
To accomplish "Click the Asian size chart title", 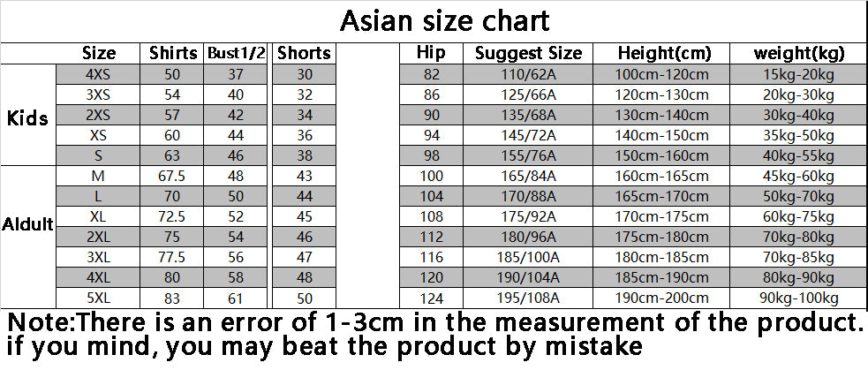I will tap(444, 20).
